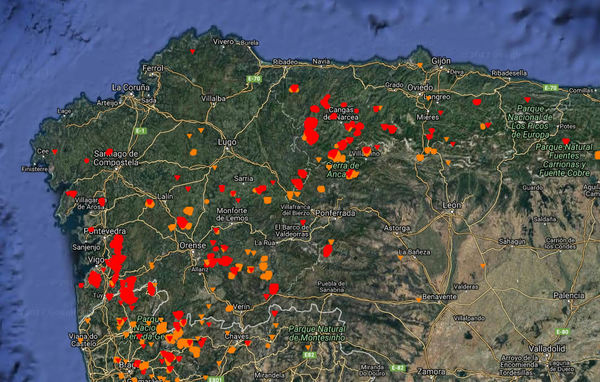Click the Ponferrada city label

tap(335, 213)
